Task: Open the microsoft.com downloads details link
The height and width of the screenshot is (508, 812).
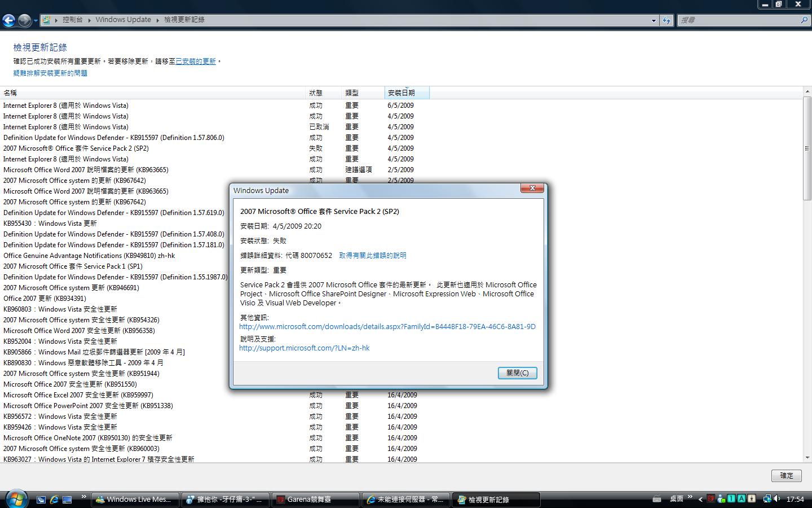Action: tap(387, 327)
